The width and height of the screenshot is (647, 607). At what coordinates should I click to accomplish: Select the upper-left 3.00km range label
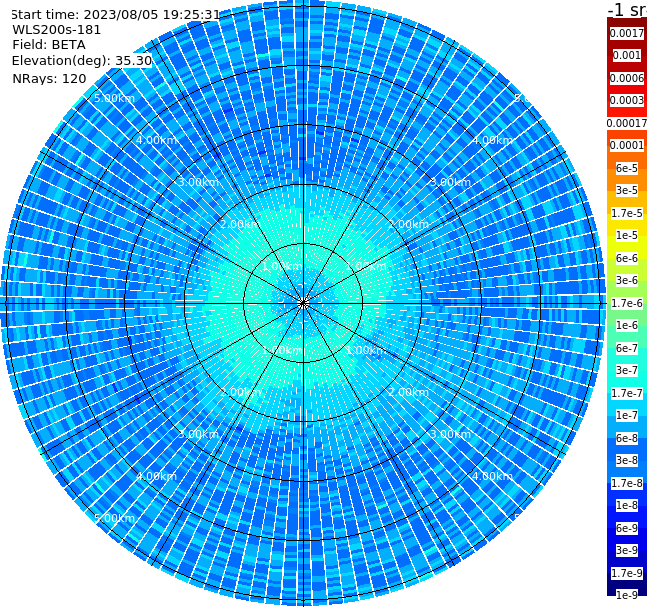point(198,182)
